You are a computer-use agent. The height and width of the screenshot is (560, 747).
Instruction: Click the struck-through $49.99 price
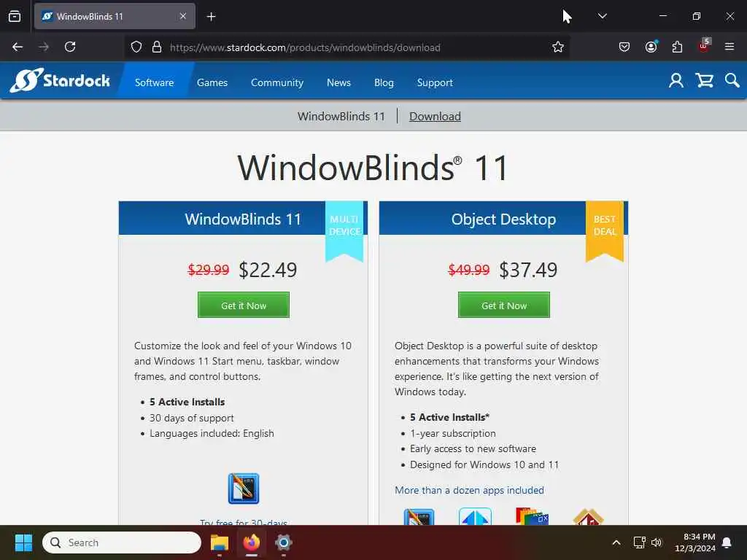pos(469,270)
